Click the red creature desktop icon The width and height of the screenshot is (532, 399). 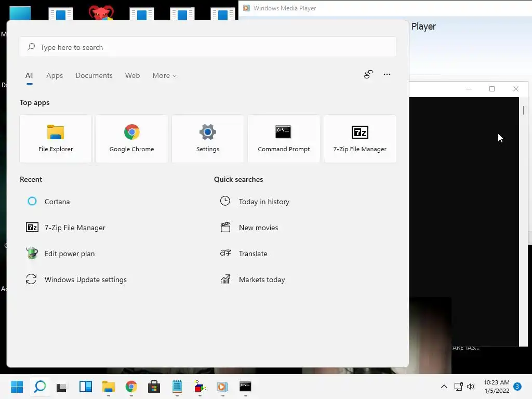tap(101, 12)
